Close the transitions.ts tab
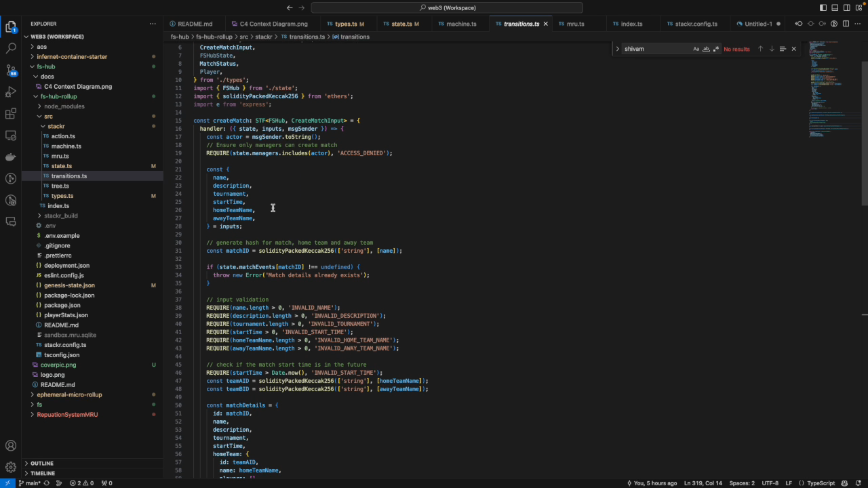Viewport: 868px width, 488px height. pos(545,24)
